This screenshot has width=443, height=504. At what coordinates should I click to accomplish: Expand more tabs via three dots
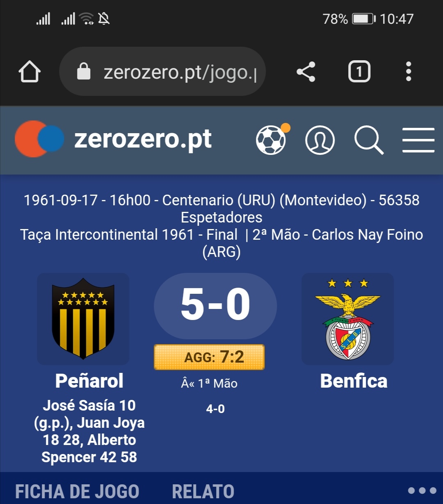[x=422, y=490]
